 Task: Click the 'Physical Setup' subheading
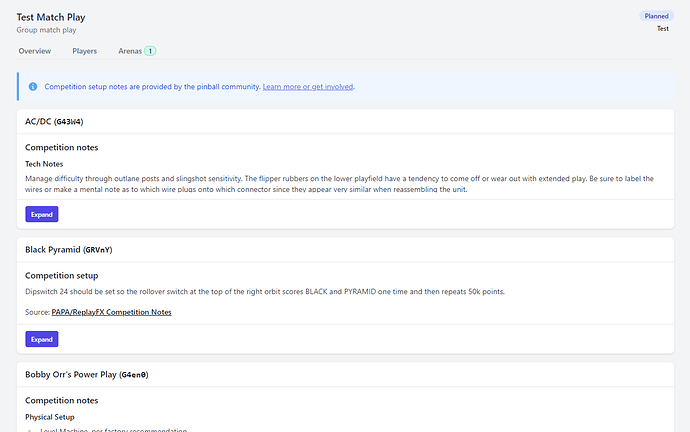click(x=50, y=417)
